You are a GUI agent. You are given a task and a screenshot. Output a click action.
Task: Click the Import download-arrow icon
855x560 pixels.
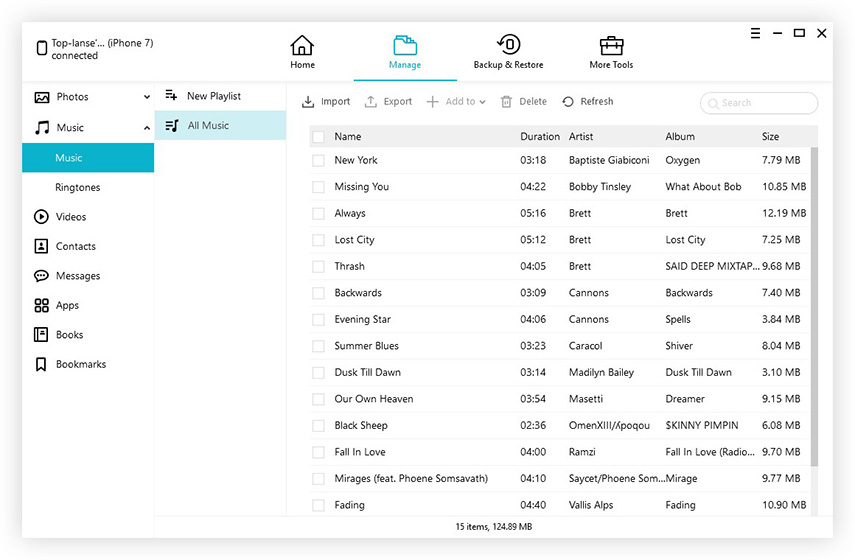(308, 101)
